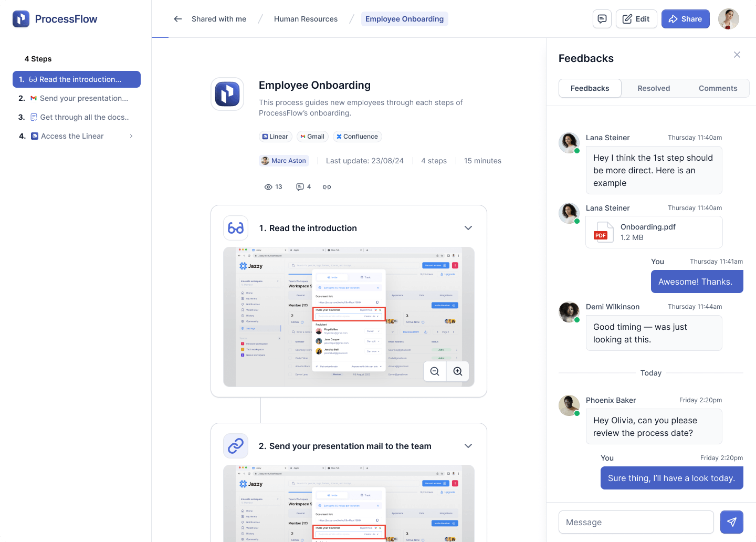Expand the Access the Linear chevron

pos(131,136)
